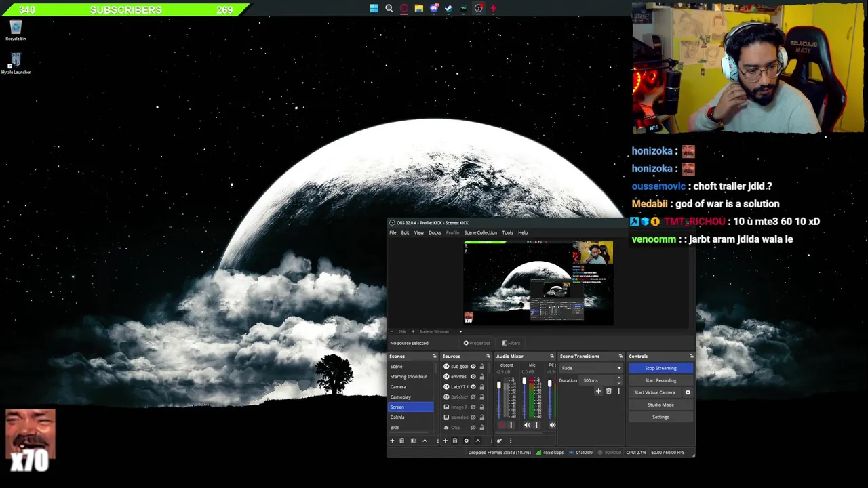Open the Scene Collection menu
This screenshot has width=868, height=488.
(x=481, y=232)
